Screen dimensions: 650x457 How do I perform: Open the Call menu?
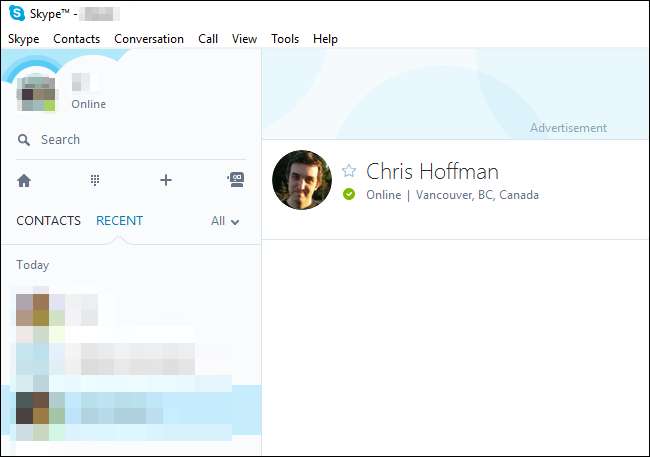pos(208,39)
